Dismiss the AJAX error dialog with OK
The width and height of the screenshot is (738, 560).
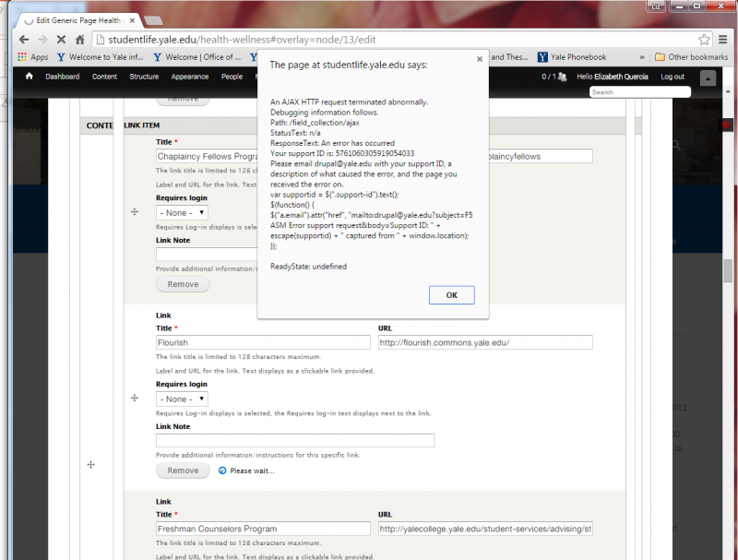(451, 295)
